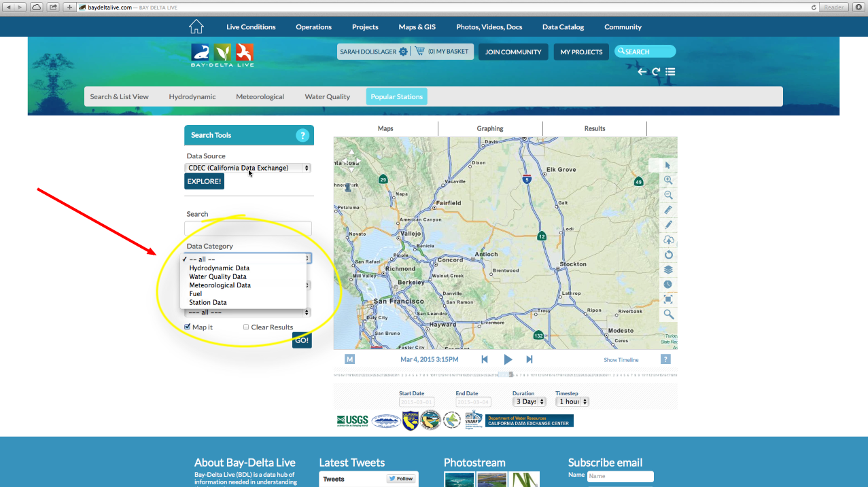This screenshot has height=487, width=868.
Task: Click the back arrow icon in banner
Action: tap(642, 71)
